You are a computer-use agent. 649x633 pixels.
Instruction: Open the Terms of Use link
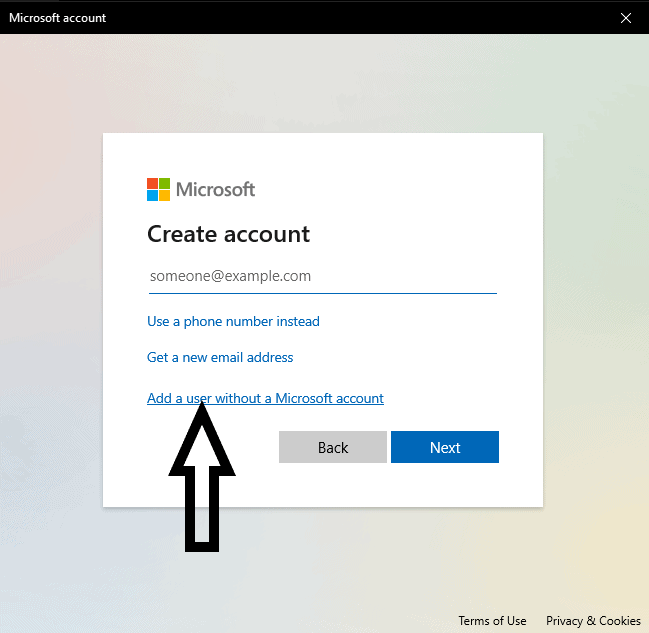tap(492, 621)
